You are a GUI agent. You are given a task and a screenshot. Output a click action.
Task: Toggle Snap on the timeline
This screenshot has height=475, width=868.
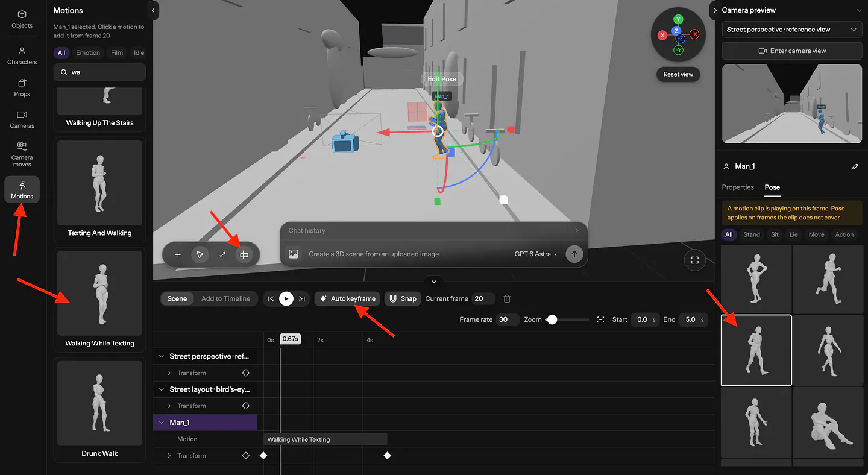403,298
